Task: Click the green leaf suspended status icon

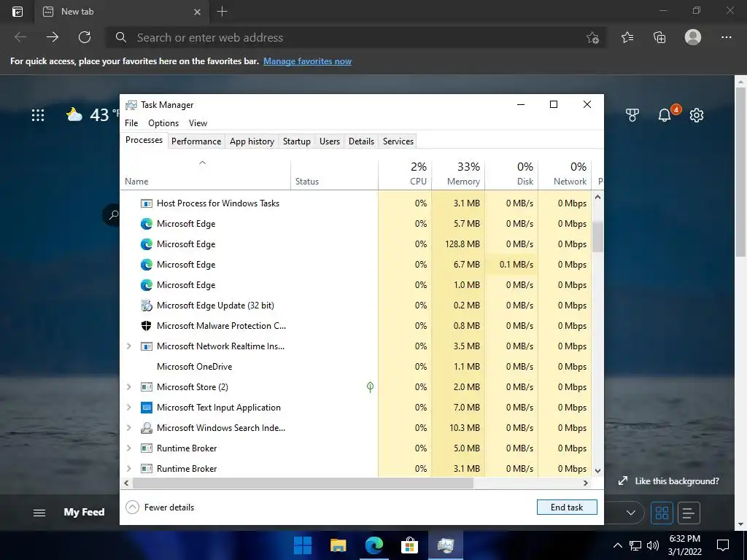Action: tap(370, 386)
